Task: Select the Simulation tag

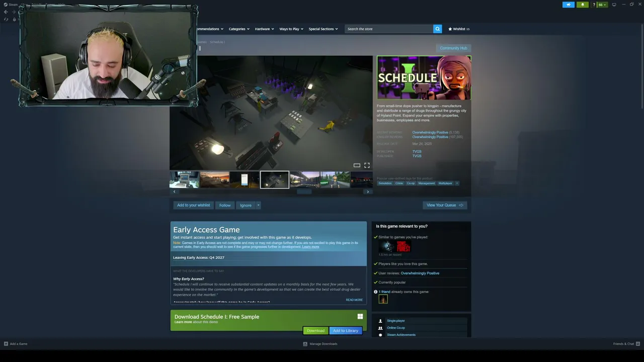Action: coord(385,183)
